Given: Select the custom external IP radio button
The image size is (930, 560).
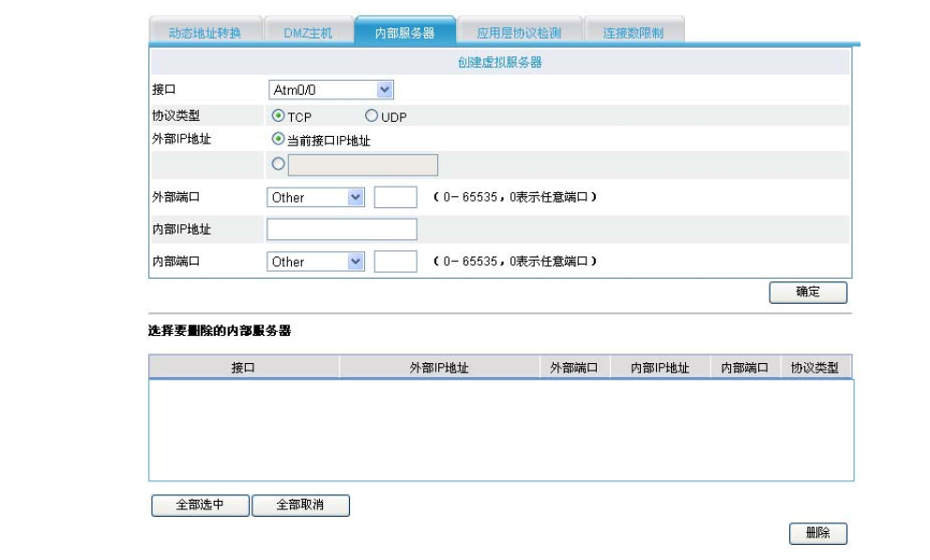Looking at the screenshot, I should point(278,163).
